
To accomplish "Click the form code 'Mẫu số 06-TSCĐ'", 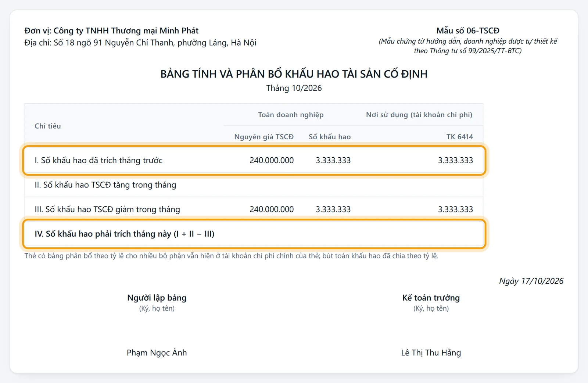I will click(468, 31).
